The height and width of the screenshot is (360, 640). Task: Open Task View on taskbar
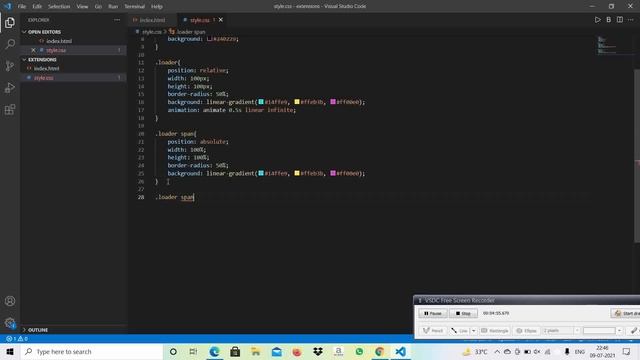[x=193, y=351]
